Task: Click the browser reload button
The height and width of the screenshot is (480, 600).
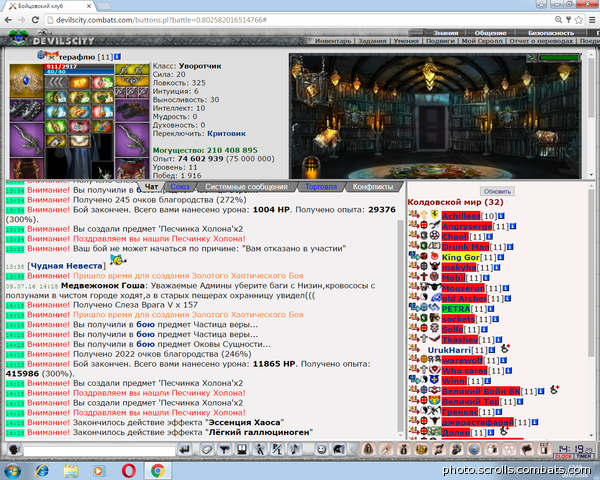Action: tap(35, 20)
